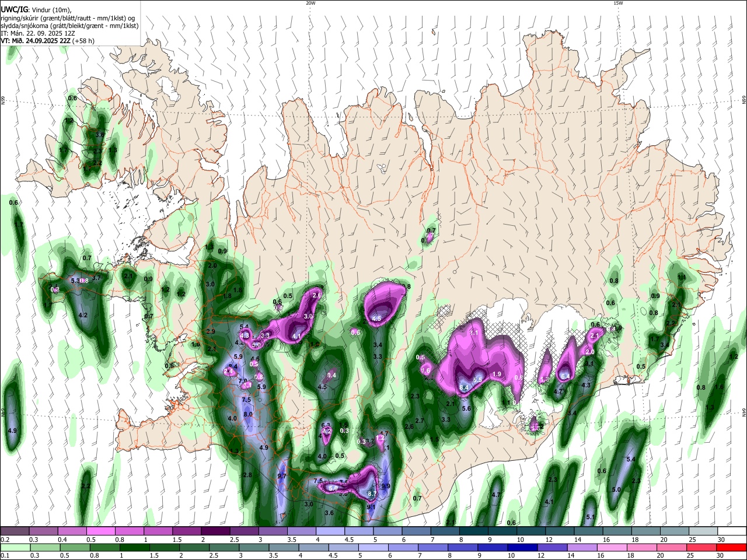Image resolution: width=747 pixels, height=560 pixels.
Task: Click the upper legend swatch between 0.3 and 0.4
Action: pyautogui.click(x=43, y=531)
